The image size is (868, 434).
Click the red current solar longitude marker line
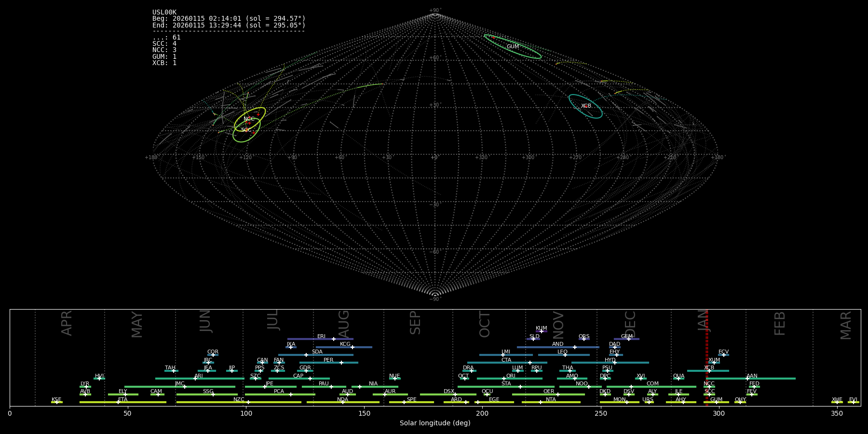click(706, 357)
